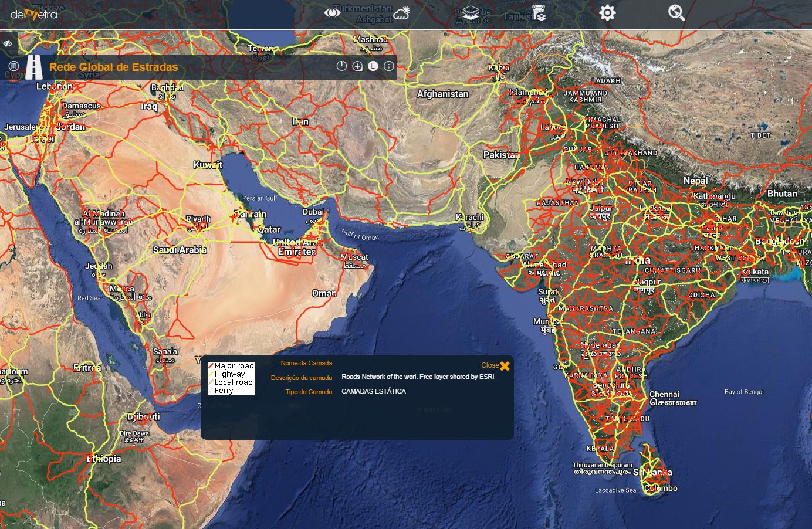Open the globe search tool

(676, 13)
